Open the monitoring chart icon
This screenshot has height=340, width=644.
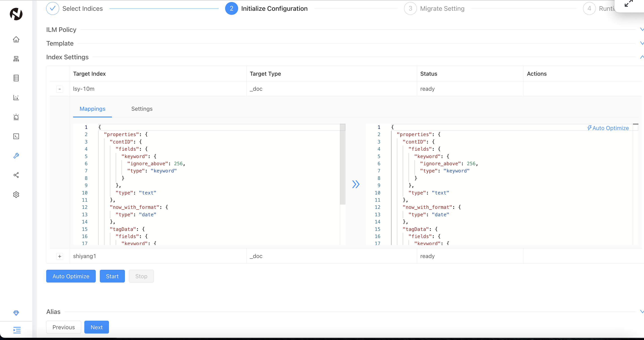click(16, 98)
